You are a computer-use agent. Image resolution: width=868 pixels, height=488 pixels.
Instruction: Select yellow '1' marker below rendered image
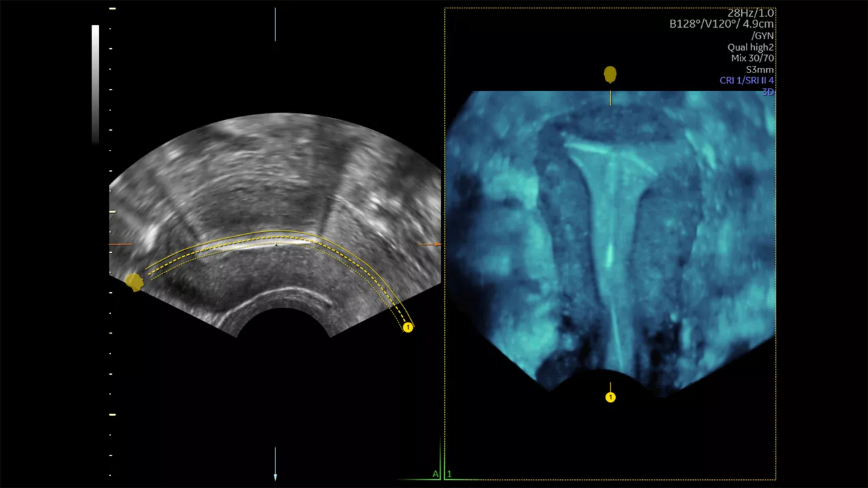click(610, 397)
